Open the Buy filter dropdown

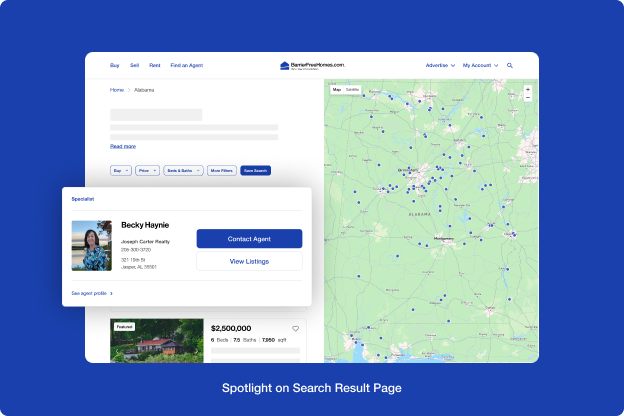pos(120,171)
